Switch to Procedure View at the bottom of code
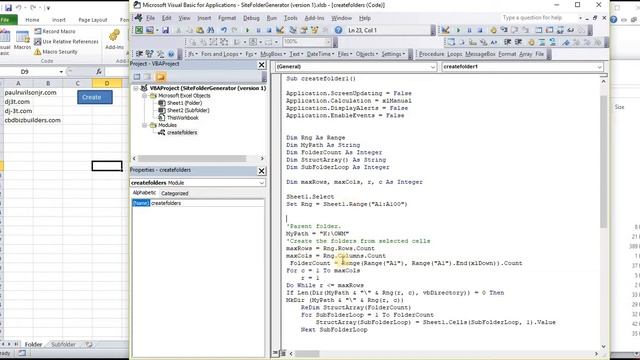Viewport: 640px width, 360px height. point(276,353)
